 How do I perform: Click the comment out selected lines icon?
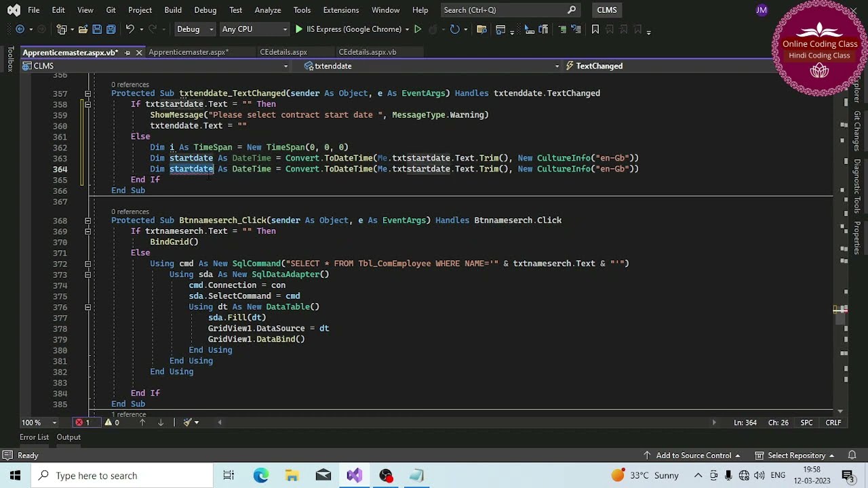(x=562, y=29)
